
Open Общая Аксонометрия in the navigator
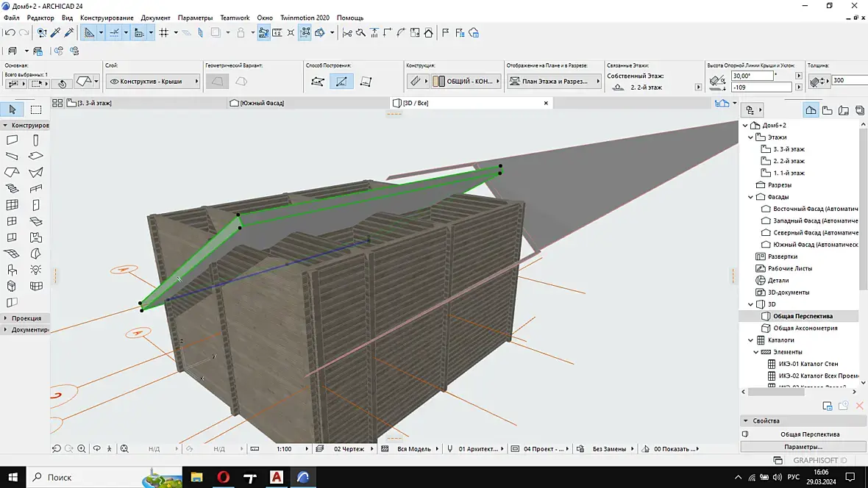click(805, 329)
